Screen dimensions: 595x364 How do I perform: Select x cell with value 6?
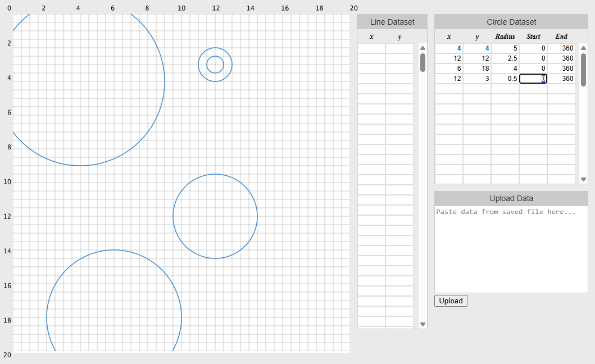[x=449, y=69]
